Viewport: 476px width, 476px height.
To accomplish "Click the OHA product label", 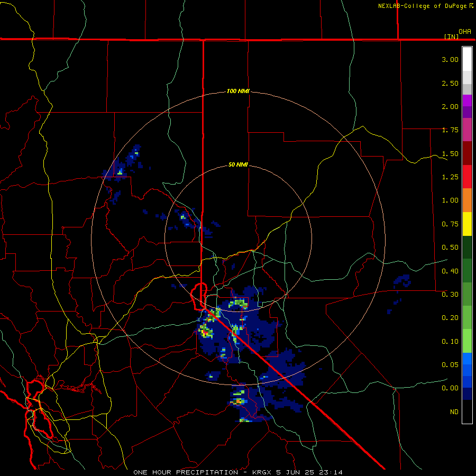I will pos(465,31).
